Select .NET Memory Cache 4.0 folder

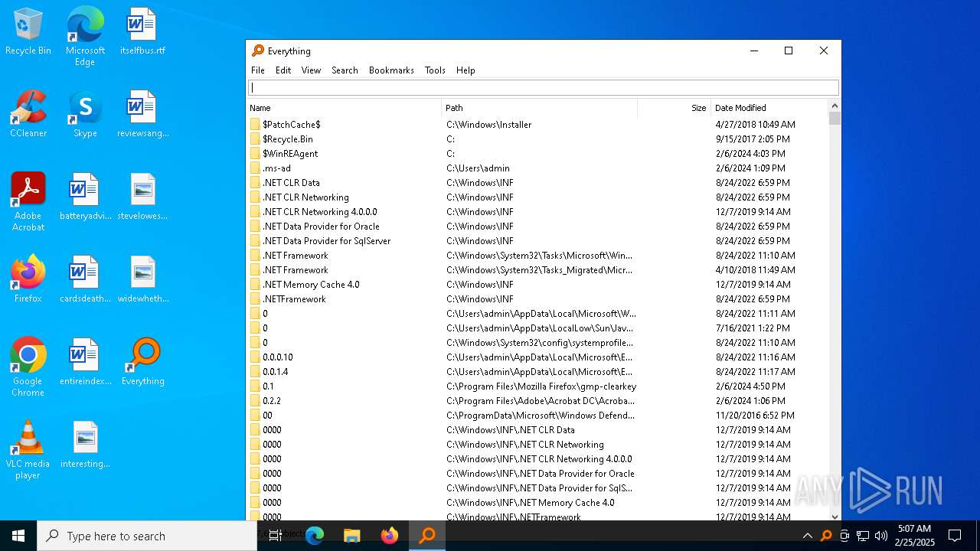pos(537,284)
